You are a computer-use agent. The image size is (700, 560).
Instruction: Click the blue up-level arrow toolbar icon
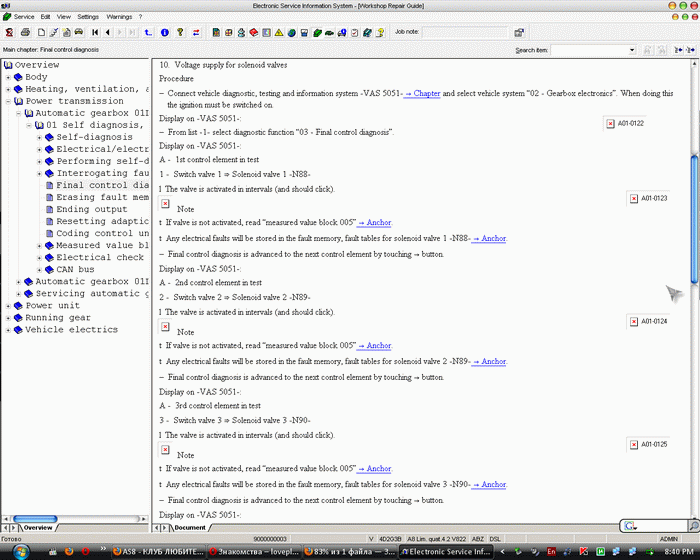(151, 33)
